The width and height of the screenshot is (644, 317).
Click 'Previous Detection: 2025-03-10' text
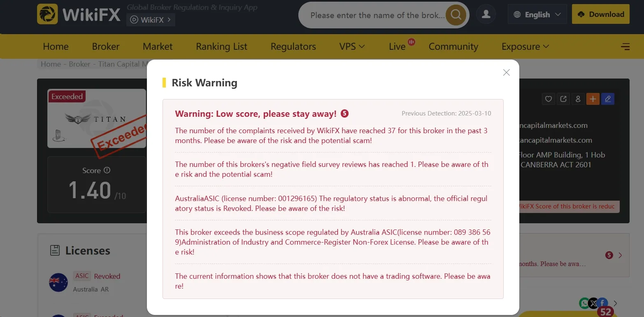[446, 113]
